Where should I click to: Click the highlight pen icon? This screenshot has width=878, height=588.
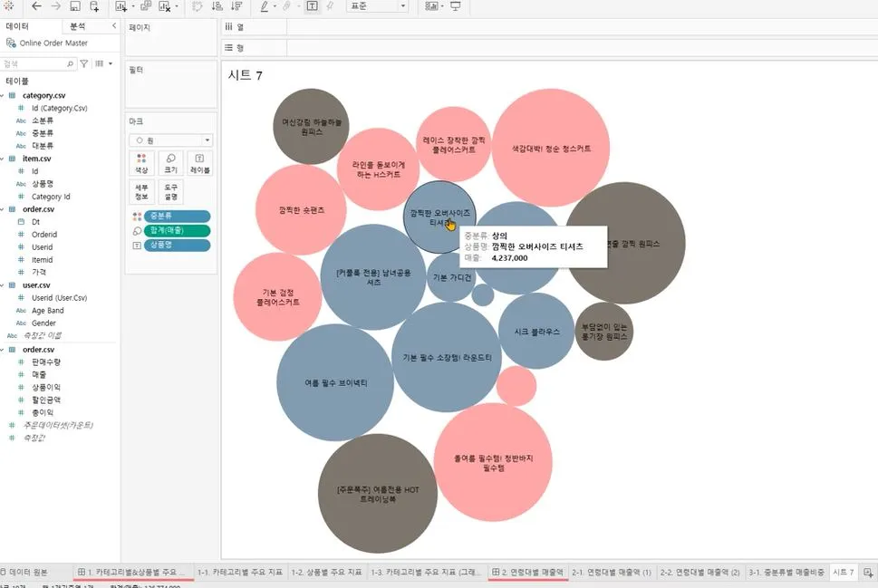[265, 6]
